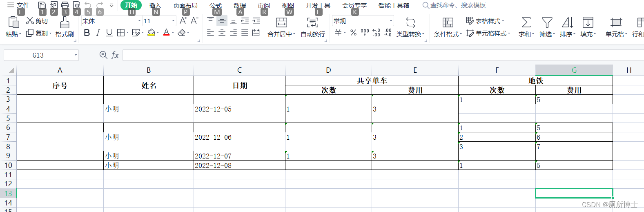644x212 pixels.
Task: Open the 文件 (File) menu
Action: coord(18,5)
